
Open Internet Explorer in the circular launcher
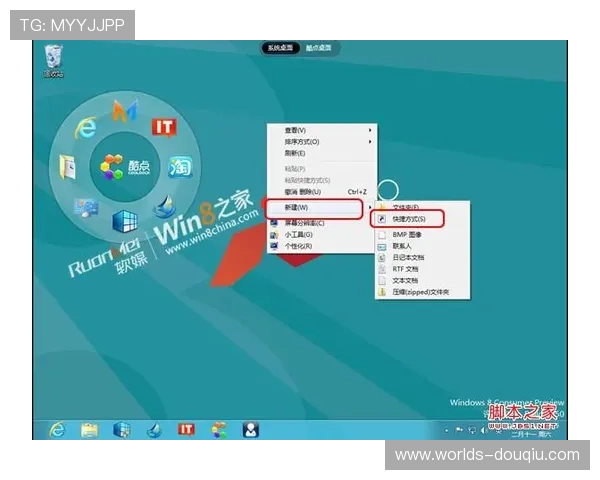click(x=87, y=127)
